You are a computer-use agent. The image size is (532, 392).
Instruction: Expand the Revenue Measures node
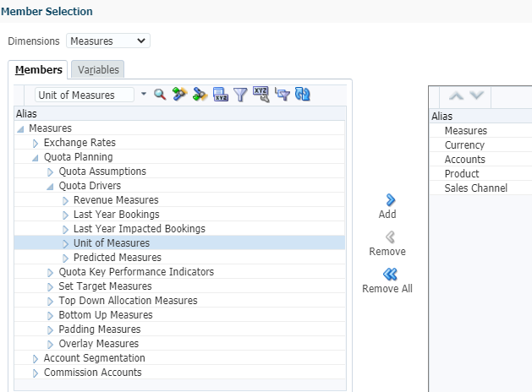(x=65, y=201)
